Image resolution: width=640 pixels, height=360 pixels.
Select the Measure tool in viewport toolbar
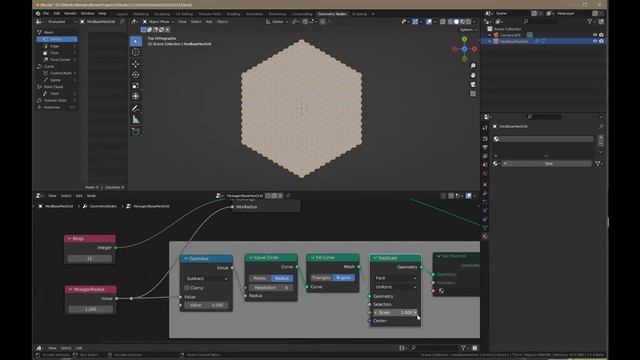136,120
